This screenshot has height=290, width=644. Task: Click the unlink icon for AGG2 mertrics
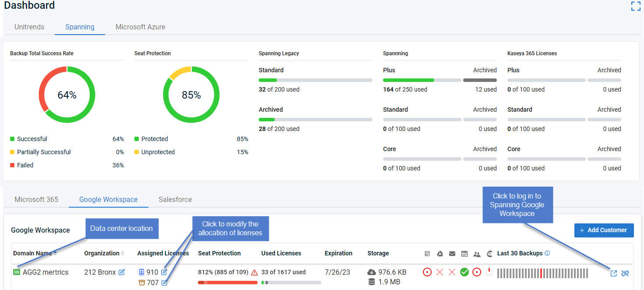click(625, 273)
